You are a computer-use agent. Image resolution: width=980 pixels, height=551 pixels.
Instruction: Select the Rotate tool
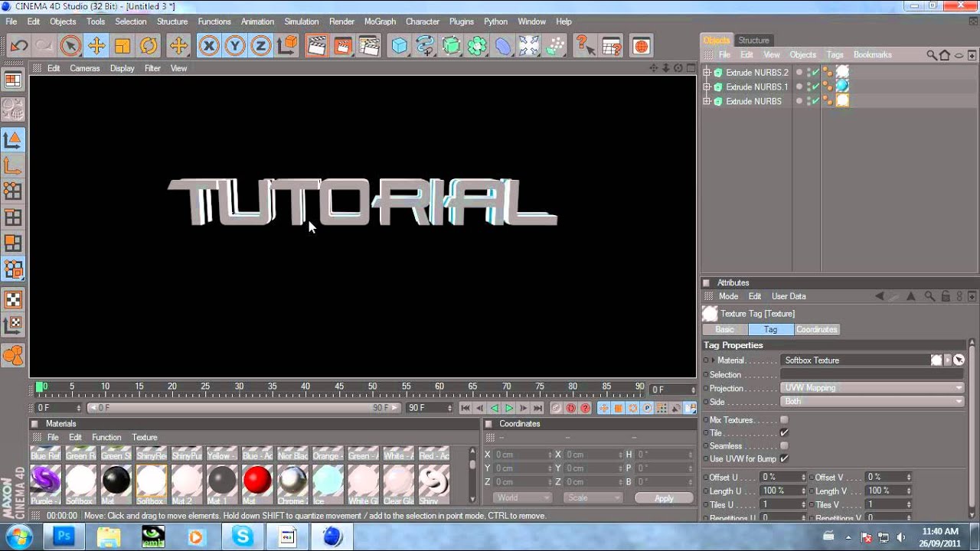point(149,46)
